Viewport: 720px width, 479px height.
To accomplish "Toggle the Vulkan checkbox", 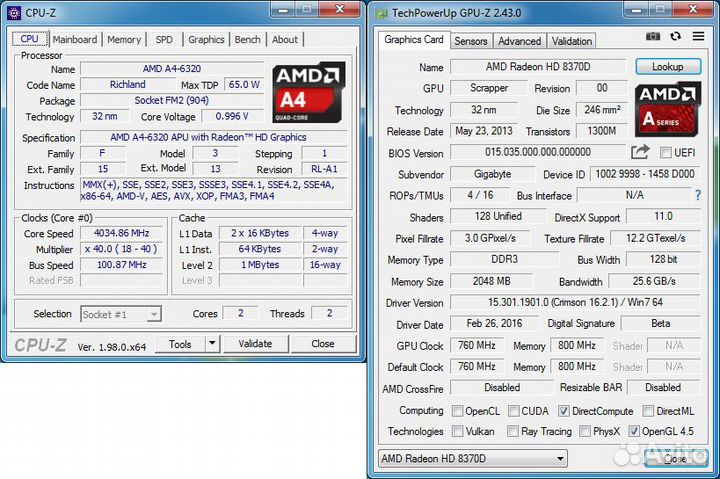I will [x=457, y=431].
